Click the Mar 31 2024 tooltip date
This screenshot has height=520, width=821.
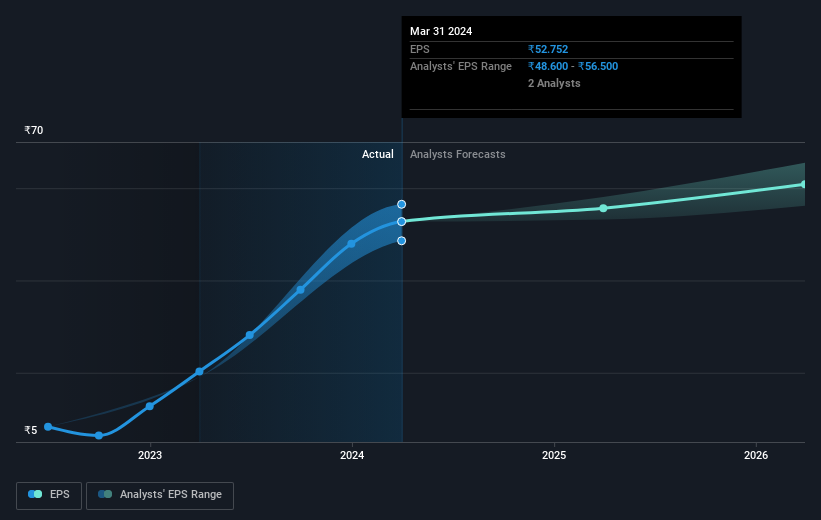click(441, 31)
